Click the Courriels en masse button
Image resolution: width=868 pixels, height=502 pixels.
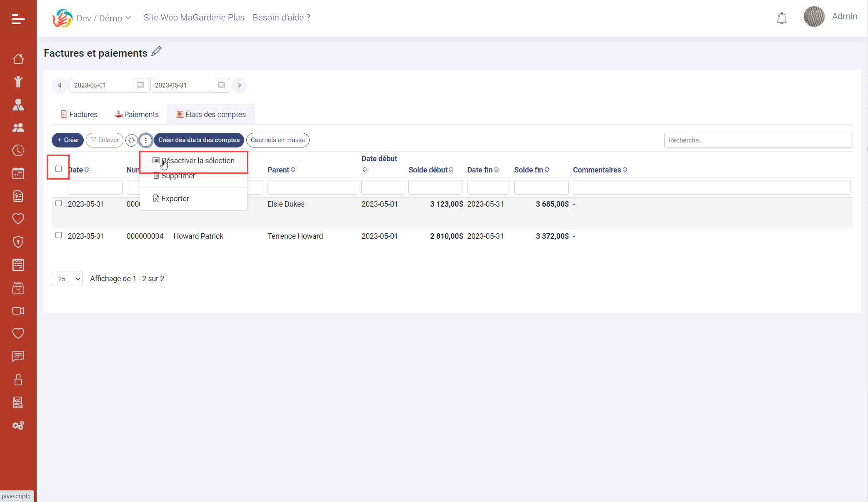pos(278,140)
